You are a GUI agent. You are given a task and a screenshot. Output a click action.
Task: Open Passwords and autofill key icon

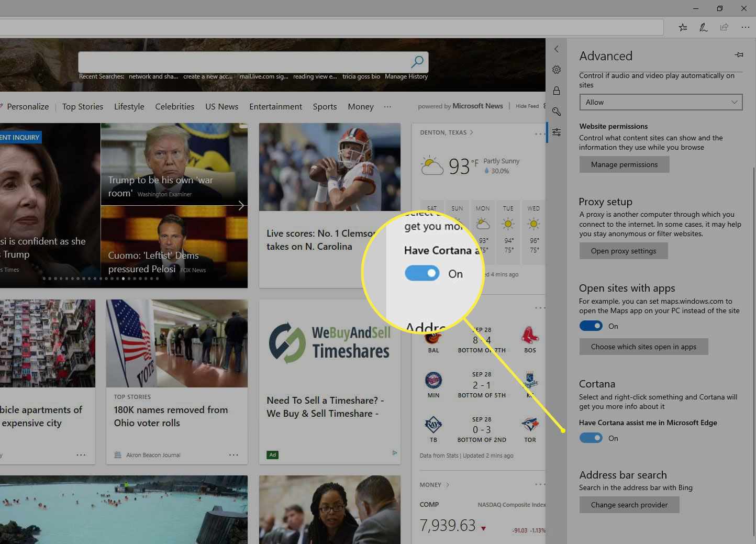click(x=557, y=112)
